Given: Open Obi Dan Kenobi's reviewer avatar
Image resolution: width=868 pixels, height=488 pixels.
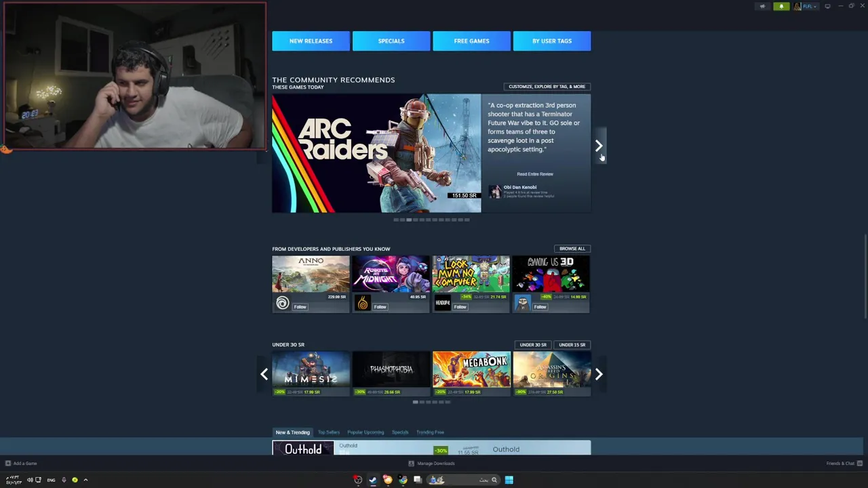Looking at the screenshot, I should pos(495,192).
